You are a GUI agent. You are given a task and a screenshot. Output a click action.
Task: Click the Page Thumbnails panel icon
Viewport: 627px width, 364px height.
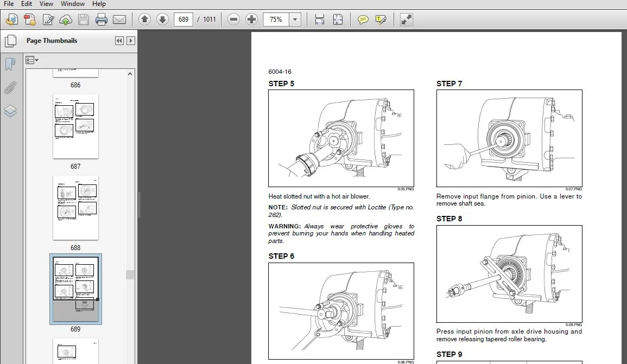coord(10,41)
